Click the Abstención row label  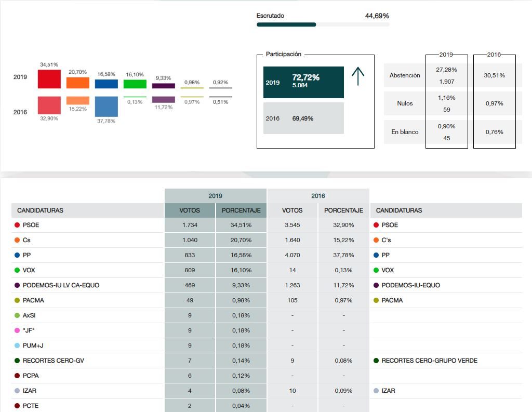(x=405, y=75)
